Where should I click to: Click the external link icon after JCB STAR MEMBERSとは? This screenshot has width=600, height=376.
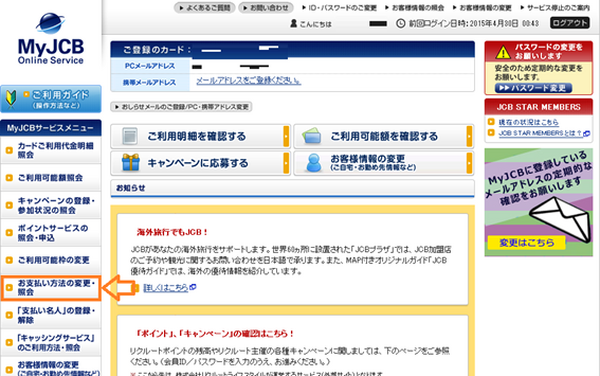click(586, 133)
